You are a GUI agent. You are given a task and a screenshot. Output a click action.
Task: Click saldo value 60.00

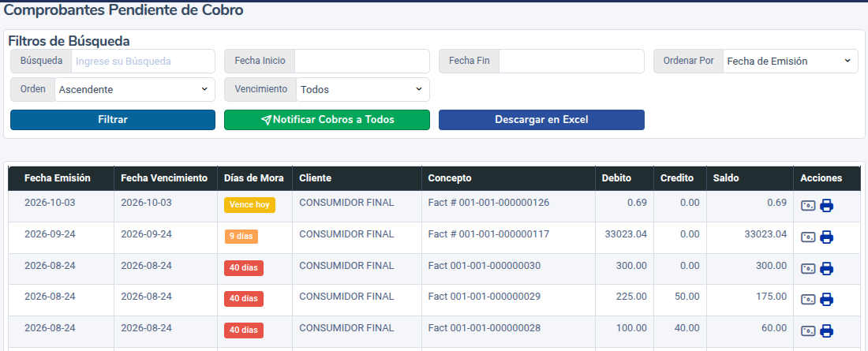tap(774, 328)
